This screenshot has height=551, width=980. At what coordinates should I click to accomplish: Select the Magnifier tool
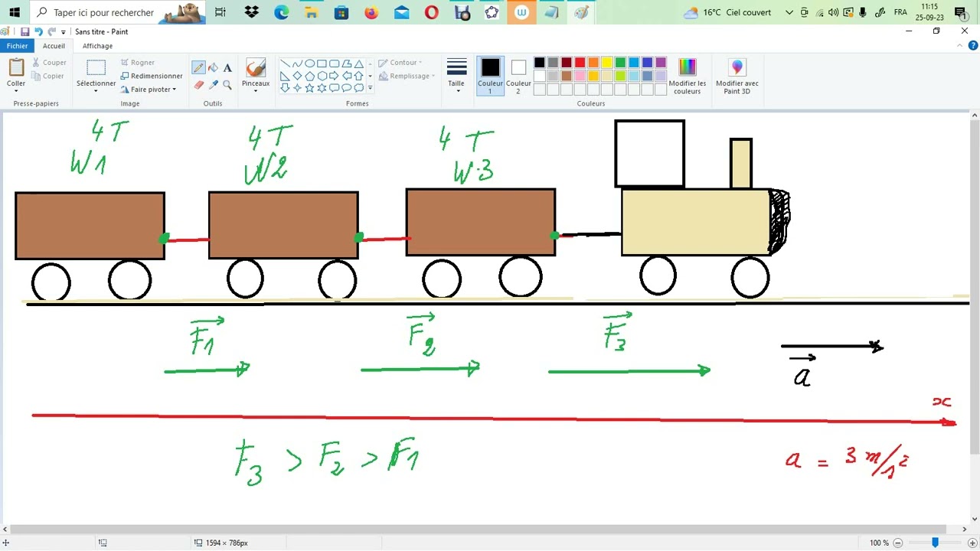tap(227, 85)
